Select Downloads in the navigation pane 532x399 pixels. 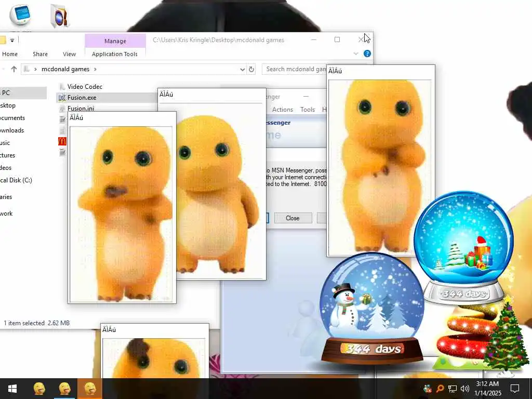coord(12,130)
